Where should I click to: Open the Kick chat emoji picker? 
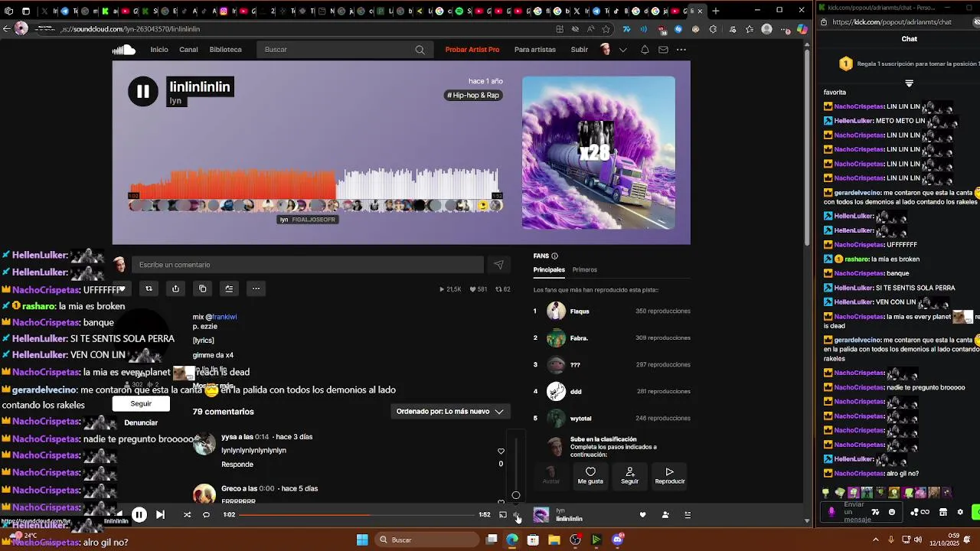[892, 512]
